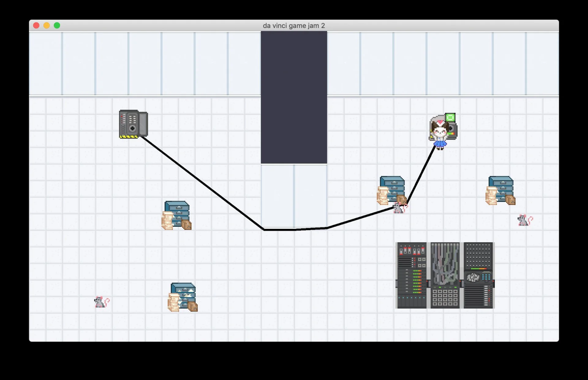
Task: Click the mouse near the right edge
Action: tap(525, 220)
